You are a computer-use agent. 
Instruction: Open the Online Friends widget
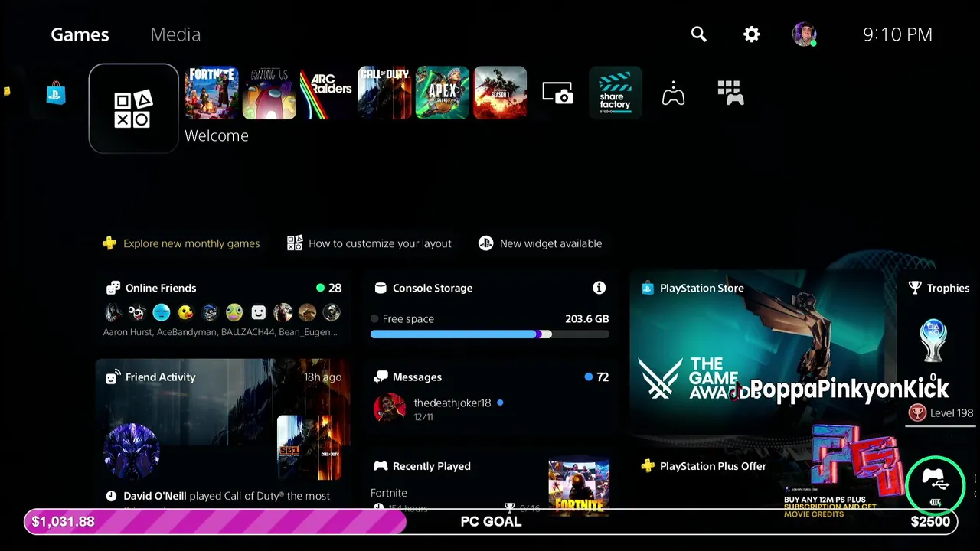click(223, 309)
